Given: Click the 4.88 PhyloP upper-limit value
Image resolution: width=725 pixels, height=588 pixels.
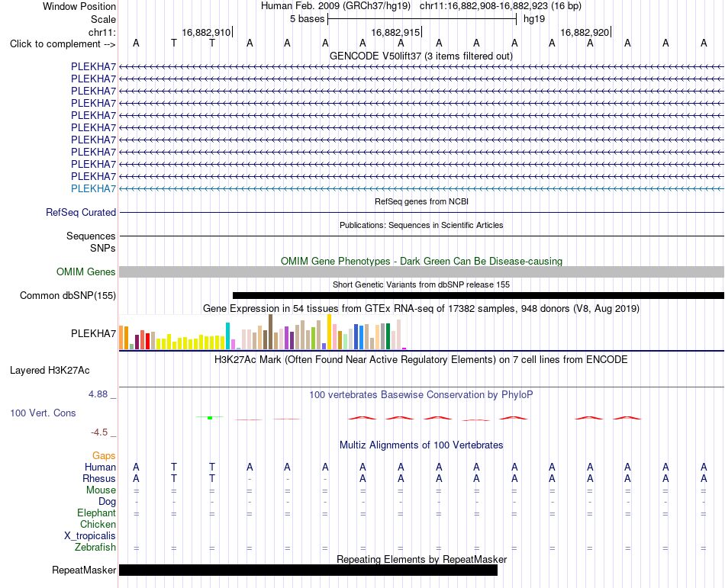Looking at the screenshot, I should [x=98, y=394].
